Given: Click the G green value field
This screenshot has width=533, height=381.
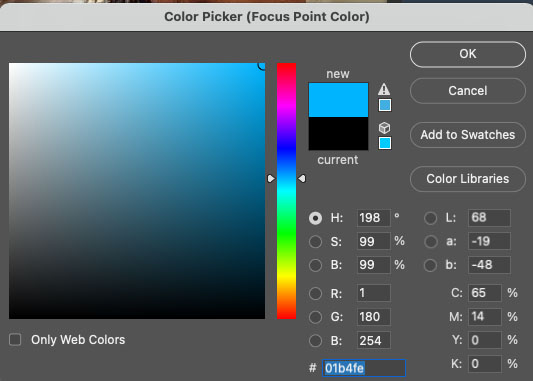Looking at the screenshot, I should click(x=374, y=317).
